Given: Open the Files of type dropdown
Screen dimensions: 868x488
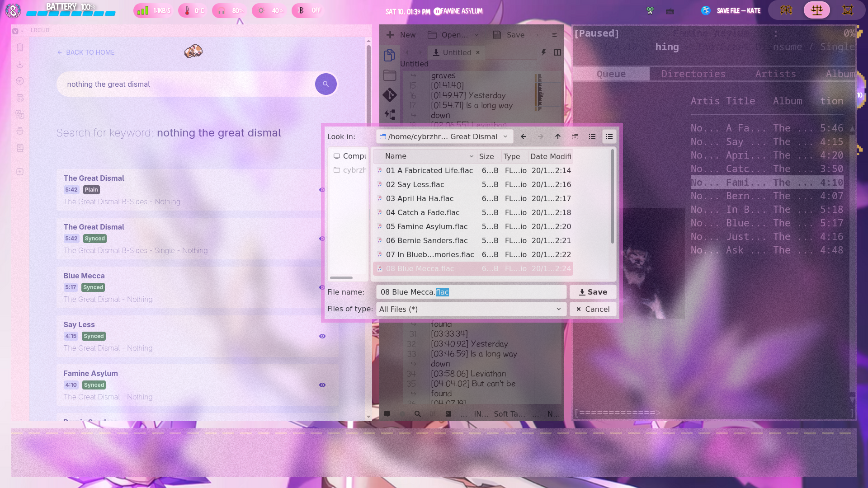Looking at the screenshot, I should tap(471, 309).
